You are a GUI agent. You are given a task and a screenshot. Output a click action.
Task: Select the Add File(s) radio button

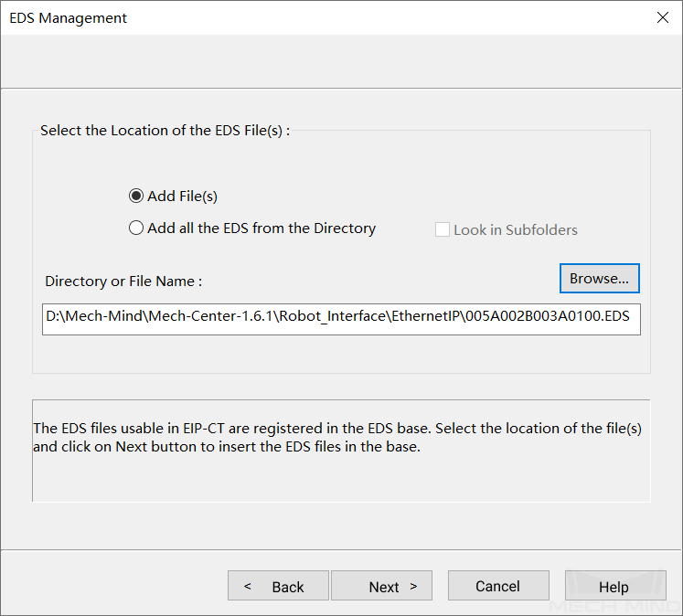(x=136, y=196)
